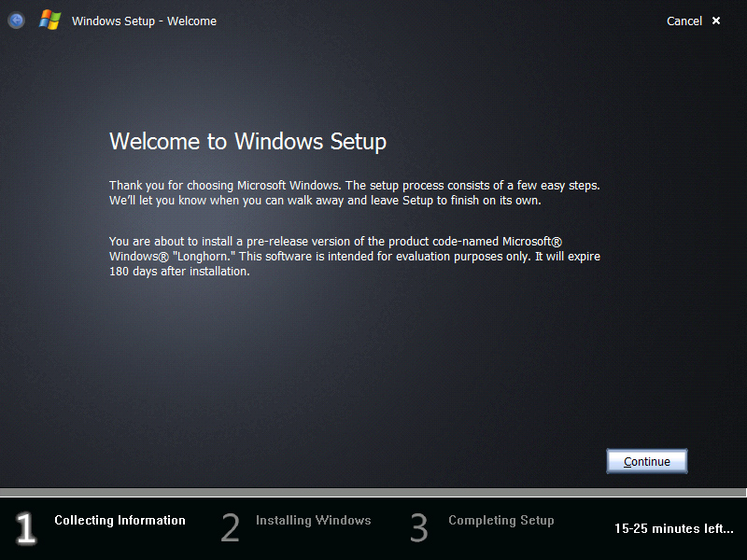Click the gray setup progress bar
The width and height of the screenshot is (747, 560).
pos(373,493)
